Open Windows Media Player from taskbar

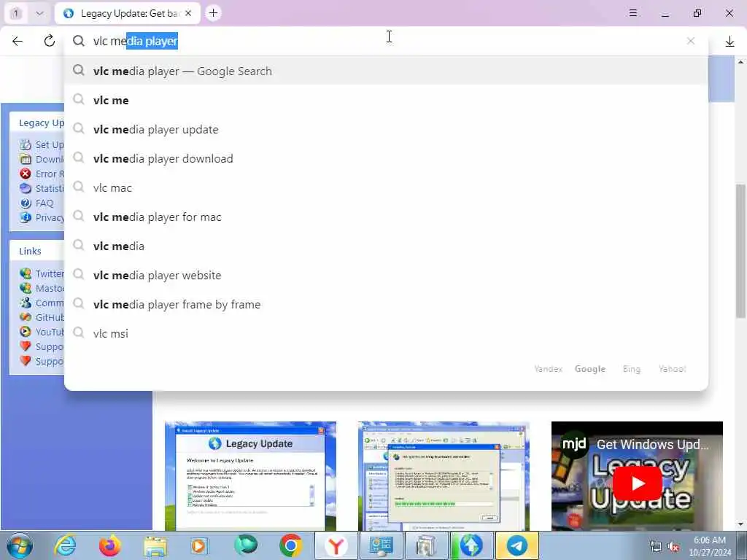pos(200,545)
